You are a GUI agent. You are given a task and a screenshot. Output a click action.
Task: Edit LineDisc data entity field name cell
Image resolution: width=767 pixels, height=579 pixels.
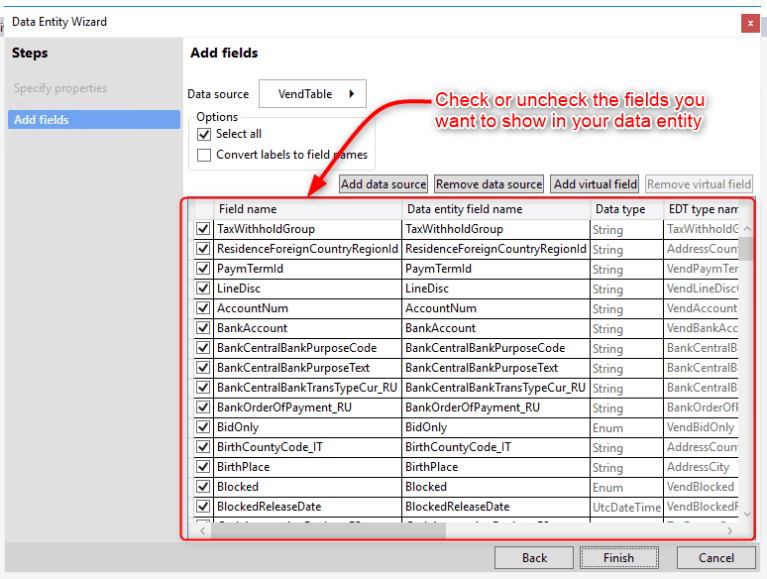[496, 288]
